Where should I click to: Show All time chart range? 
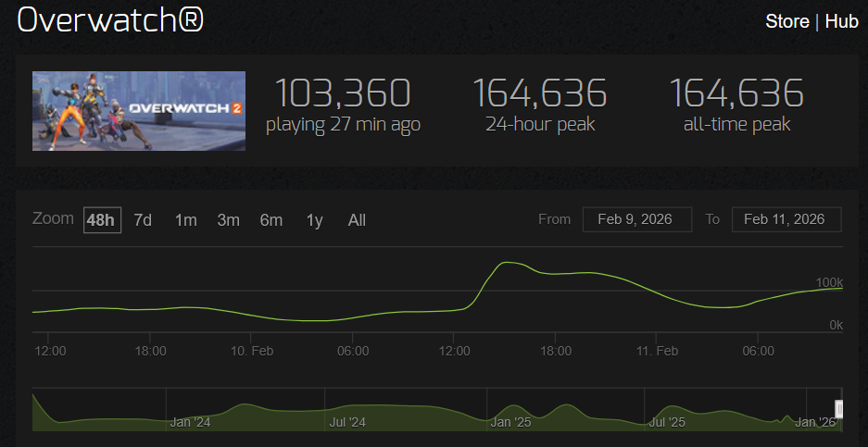(357, 220)
